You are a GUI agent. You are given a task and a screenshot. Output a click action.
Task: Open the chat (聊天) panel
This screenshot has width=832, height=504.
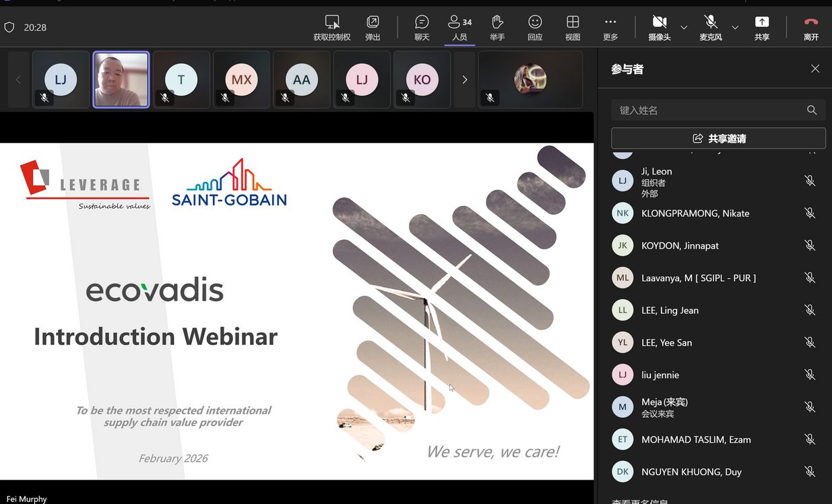tap(422, 28)
